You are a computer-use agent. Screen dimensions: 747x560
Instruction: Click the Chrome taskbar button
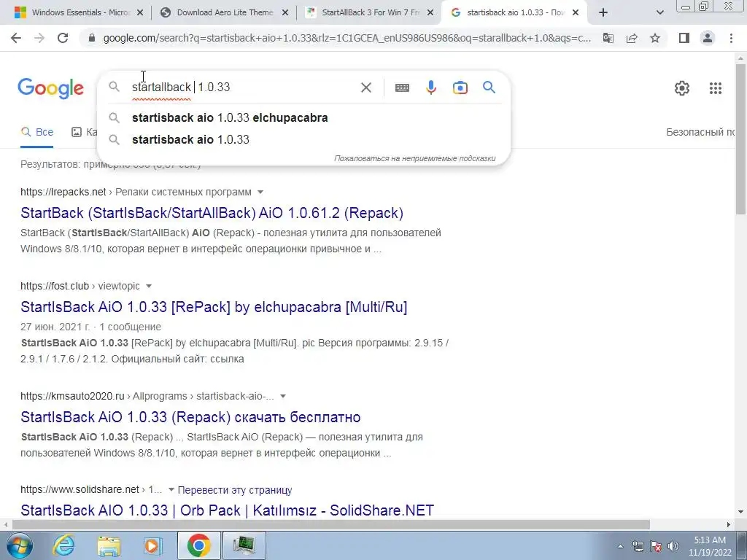(199, 545)
